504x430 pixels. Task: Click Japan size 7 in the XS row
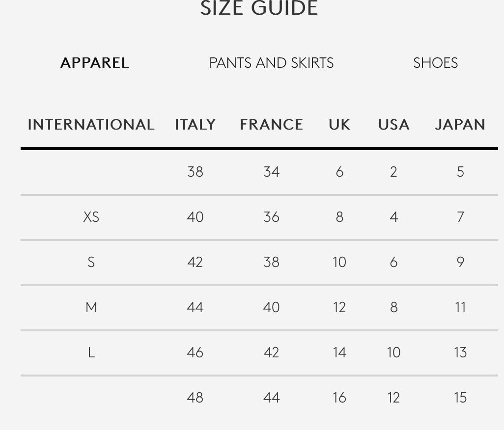click(x=460, y=217)
